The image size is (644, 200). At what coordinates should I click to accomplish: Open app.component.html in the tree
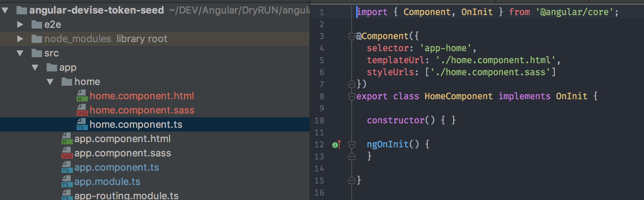click(122, 139)
